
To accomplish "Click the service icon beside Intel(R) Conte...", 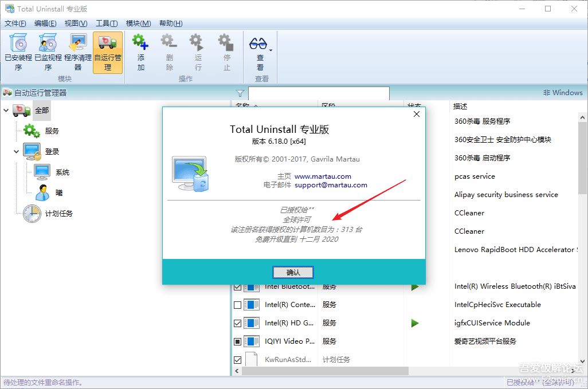I will (252, 305).
